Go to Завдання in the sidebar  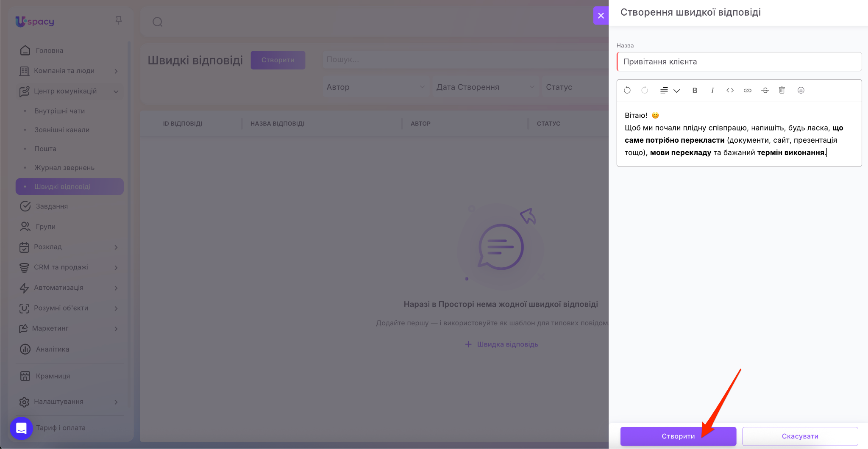click(x=52, y=206)
